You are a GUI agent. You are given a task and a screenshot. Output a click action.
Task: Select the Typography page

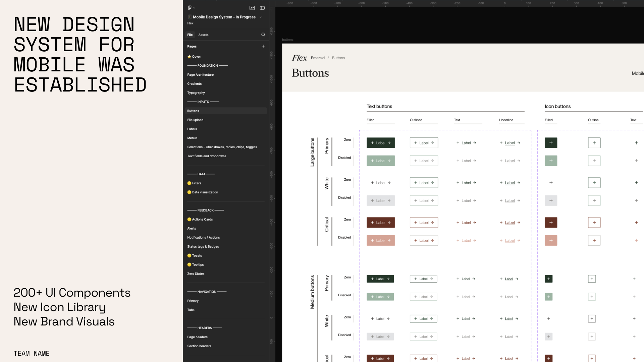(x=196, y=93)
